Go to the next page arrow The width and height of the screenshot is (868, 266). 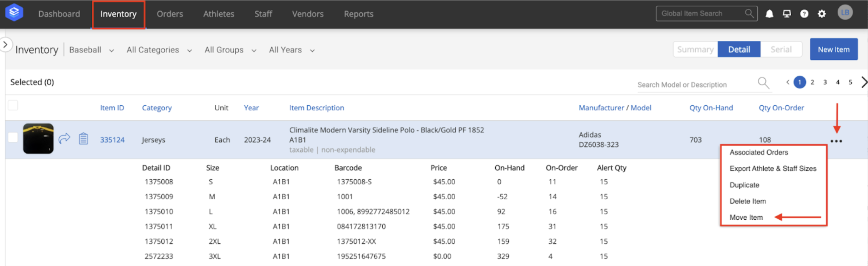pos(864,82)
